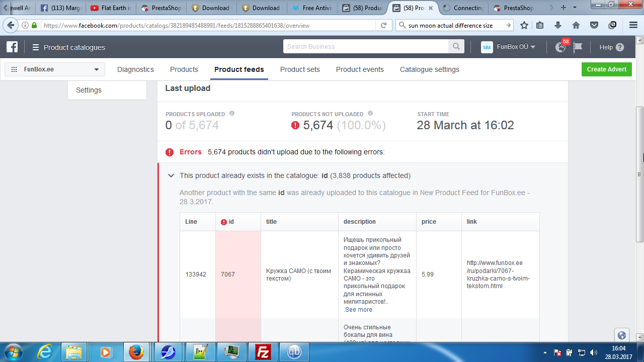Open Firefox downloads arrow icon
The height and width of the screenshot is (362, 644).
tap(558, 25)
